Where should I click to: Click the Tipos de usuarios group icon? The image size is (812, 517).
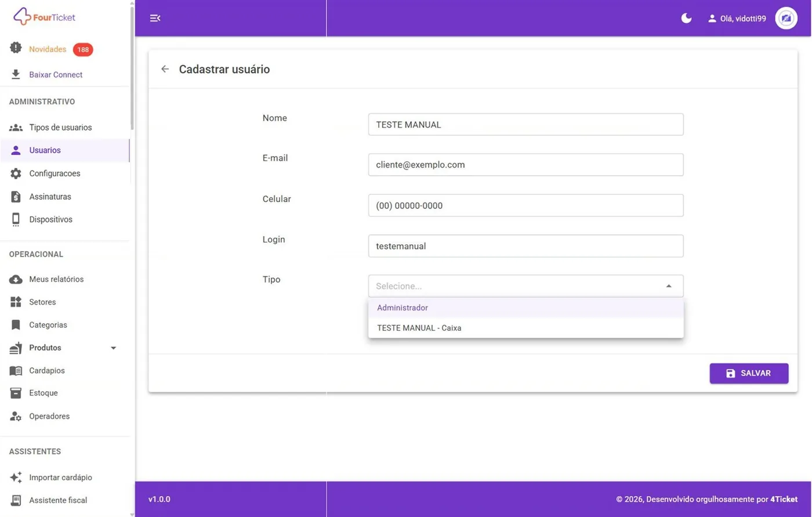tap(16, 127)
